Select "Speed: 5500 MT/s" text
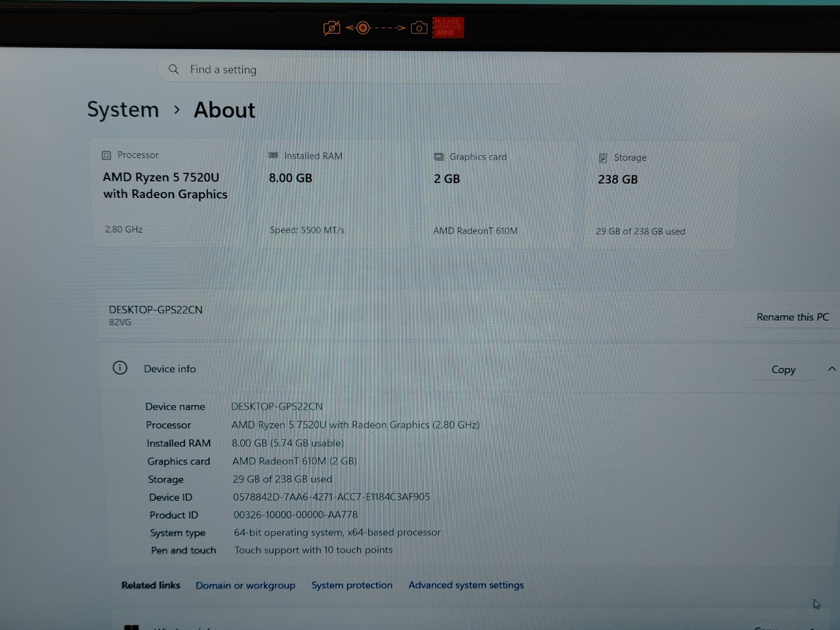 point(307,230)
